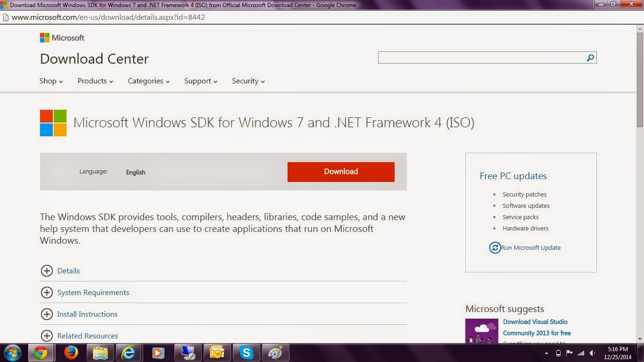Click the Microsoft logo in the header
644x362 pixels.
pos(62,38)
